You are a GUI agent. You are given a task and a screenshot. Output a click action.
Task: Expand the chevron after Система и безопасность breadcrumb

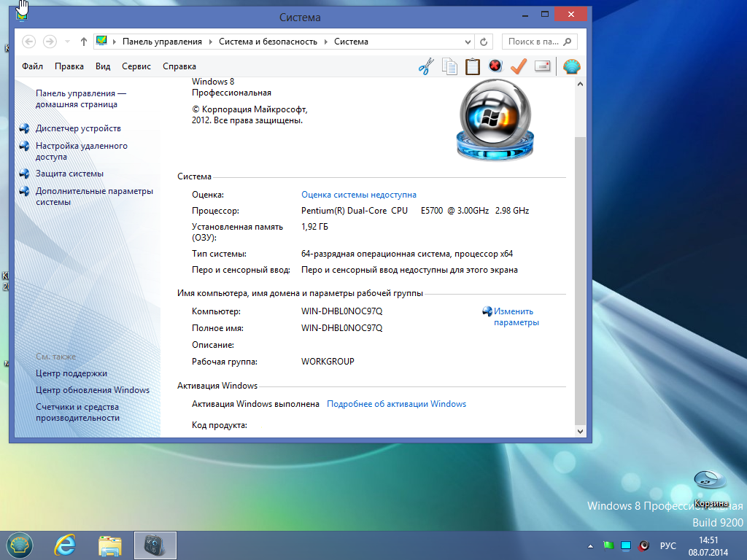(x=325, y=42)
